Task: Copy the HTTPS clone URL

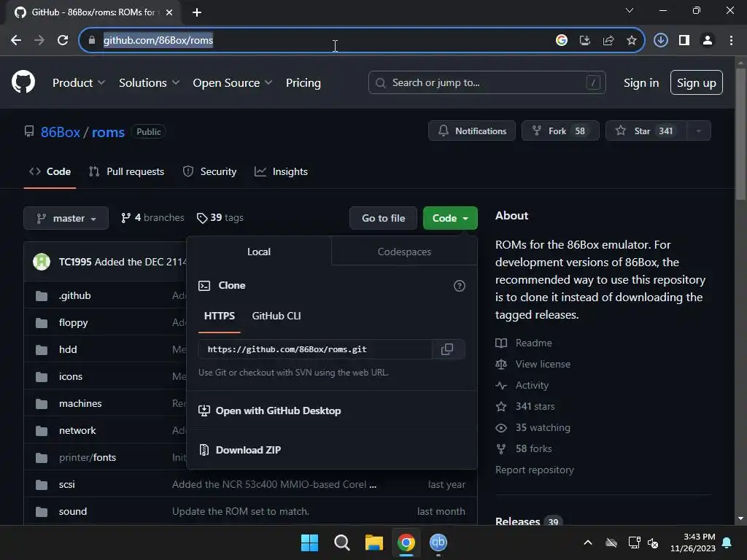Action: tap(447, 349)
